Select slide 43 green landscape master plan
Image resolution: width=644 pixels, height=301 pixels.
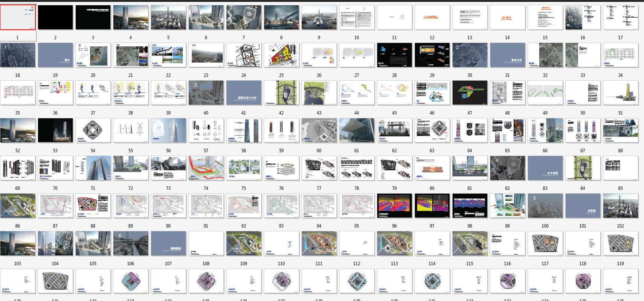[319, 93]
